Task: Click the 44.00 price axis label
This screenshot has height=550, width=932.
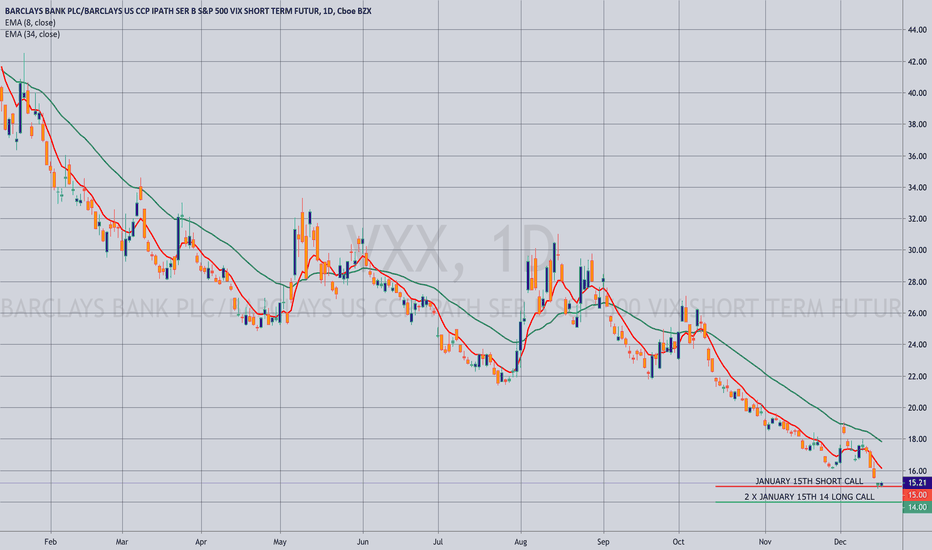Action: (917, 30)
